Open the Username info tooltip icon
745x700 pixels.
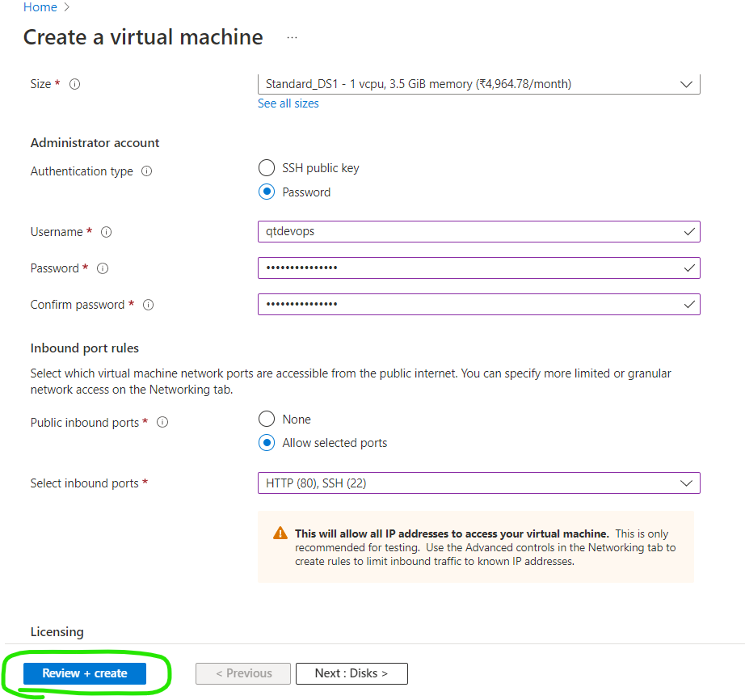[x=106, y=232]
